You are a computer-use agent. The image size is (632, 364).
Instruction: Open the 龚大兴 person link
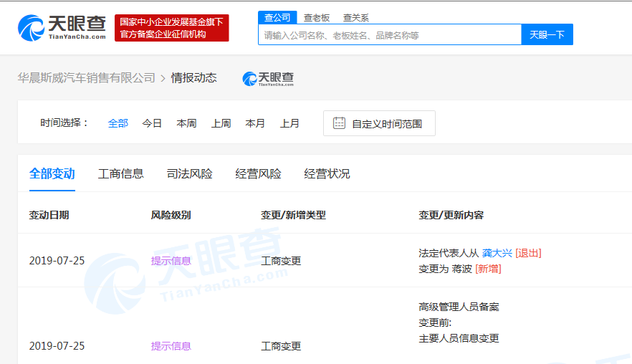497,253
